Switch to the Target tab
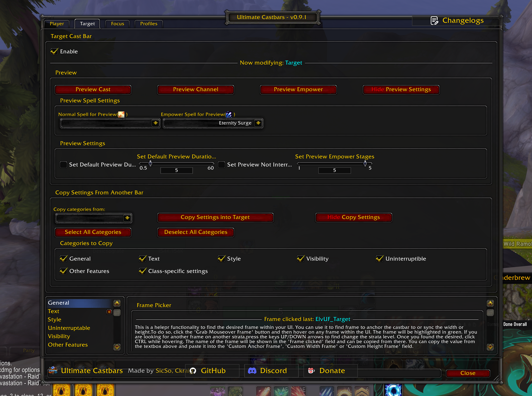This screenshot has width=532, height=396. click(87, 24)
